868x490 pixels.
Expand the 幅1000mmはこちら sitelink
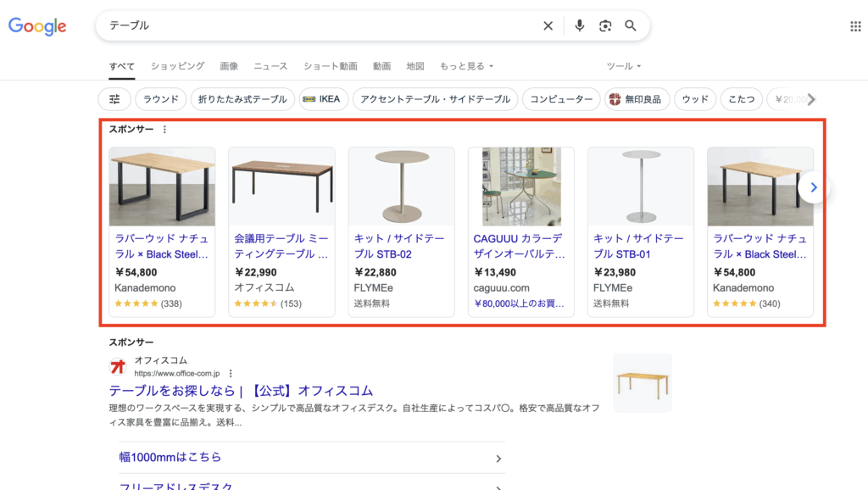[x=312, y=457]
